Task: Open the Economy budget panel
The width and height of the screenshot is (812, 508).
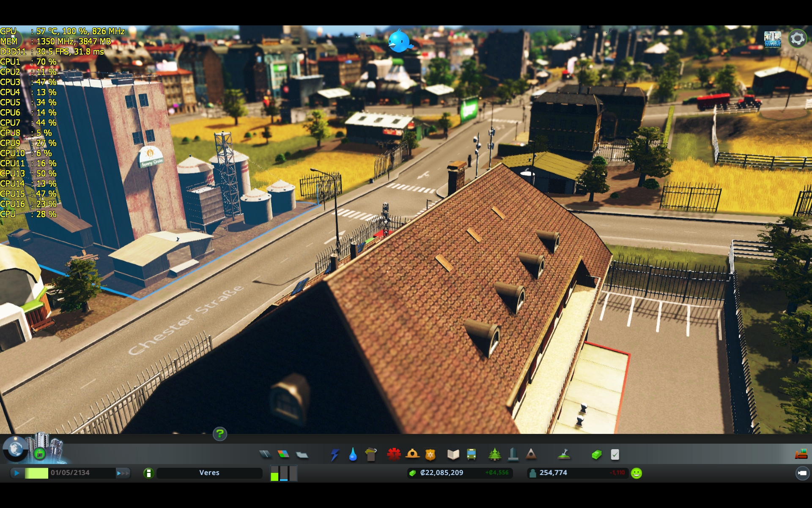Action: 596,455
